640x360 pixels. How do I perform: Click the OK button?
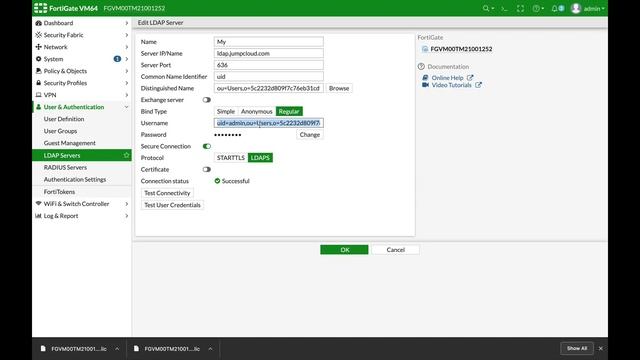[x=344, y=250]
